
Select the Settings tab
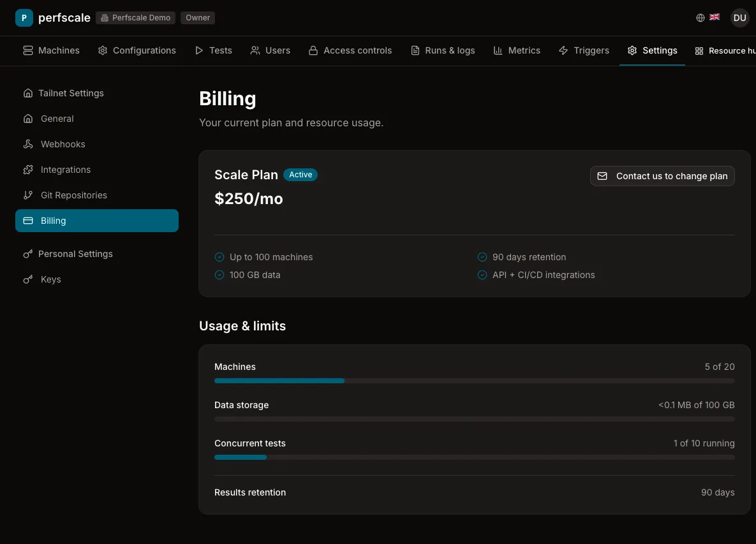coord(653,50)
